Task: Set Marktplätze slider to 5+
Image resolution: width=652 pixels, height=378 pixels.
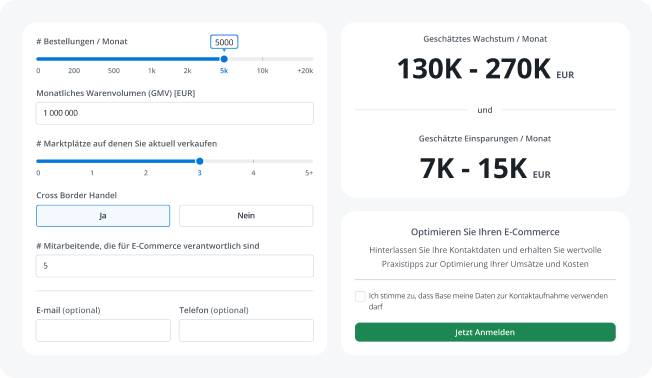Action: click(309, 173)
